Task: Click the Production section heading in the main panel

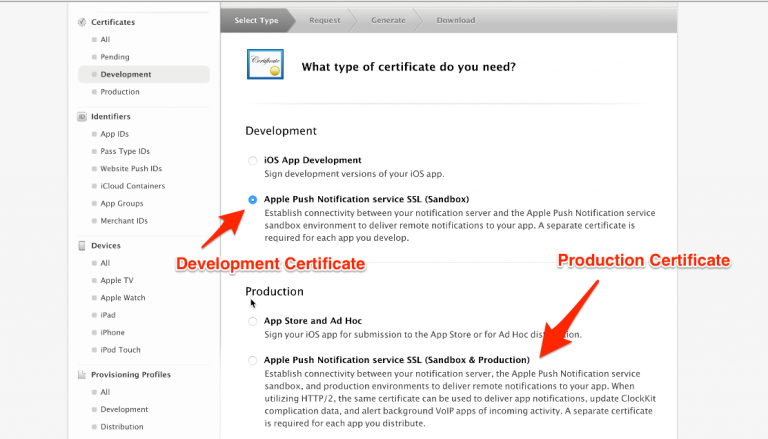Action: [274, 292]
